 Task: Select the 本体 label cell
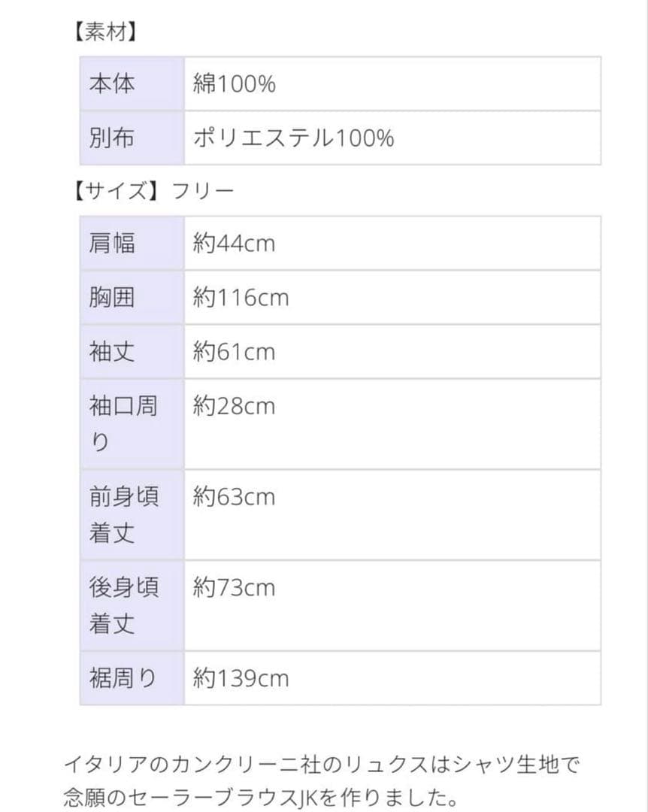pyautogui.click(x=112, y=83)
